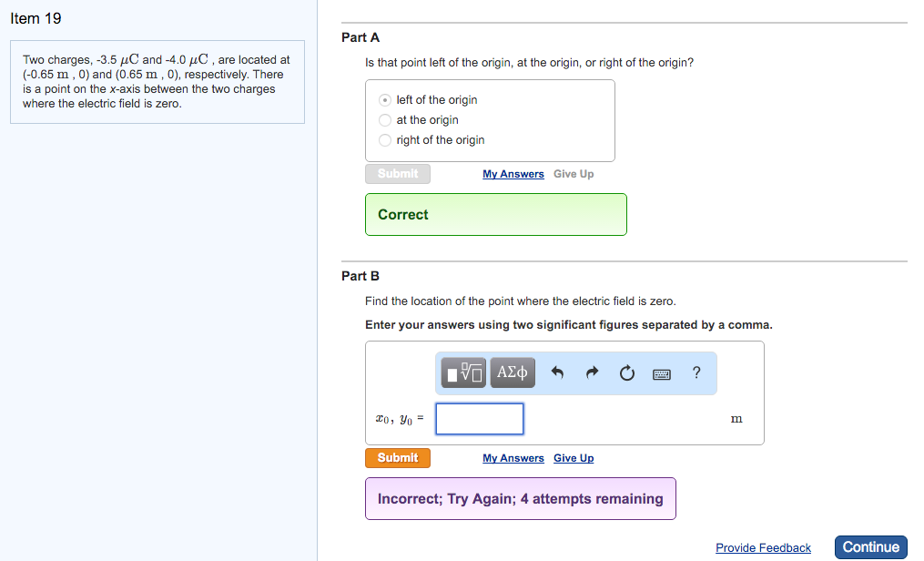Image resolution: width=924 pixels, height=561 pixels.
Task: Open the math templates (fraction/root) tool
Action: [x=464, y=372]
